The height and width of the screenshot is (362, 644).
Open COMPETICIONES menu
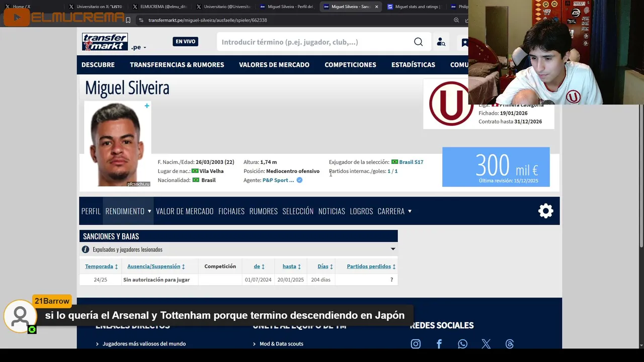point(350,65)
